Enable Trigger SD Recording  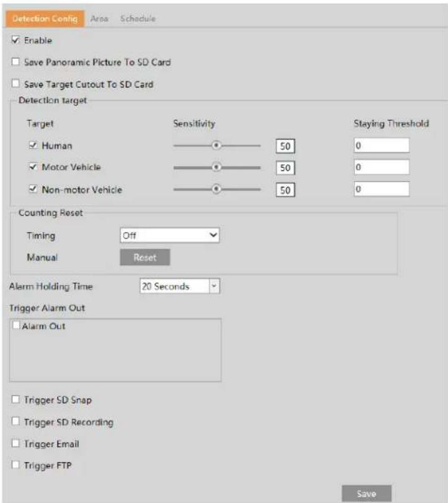click(15, 421)
